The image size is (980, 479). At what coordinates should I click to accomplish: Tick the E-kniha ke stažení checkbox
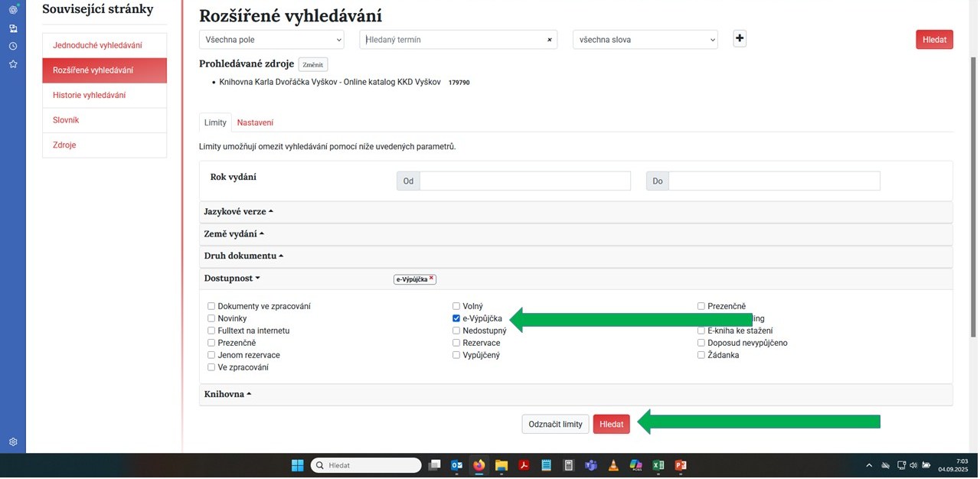(701, 331)
